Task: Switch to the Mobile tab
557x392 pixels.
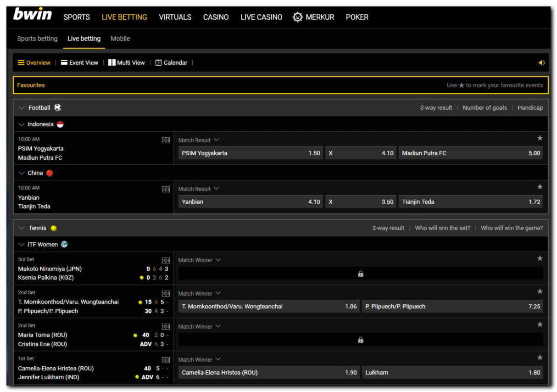Action: coord(120,39)
